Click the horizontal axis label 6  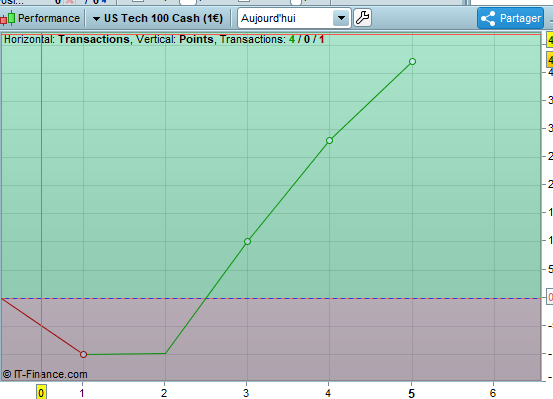(x=493, y=393)
